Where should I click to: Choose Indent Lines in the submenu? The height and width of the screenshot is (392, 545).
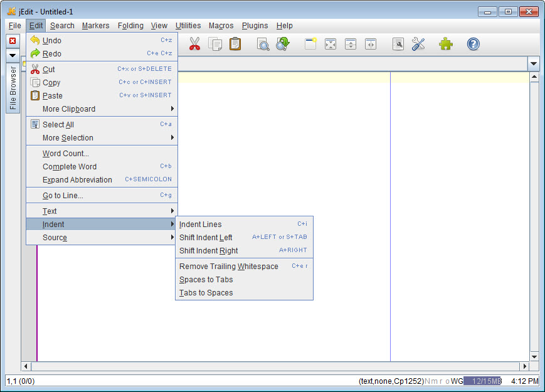coord(244,225)
